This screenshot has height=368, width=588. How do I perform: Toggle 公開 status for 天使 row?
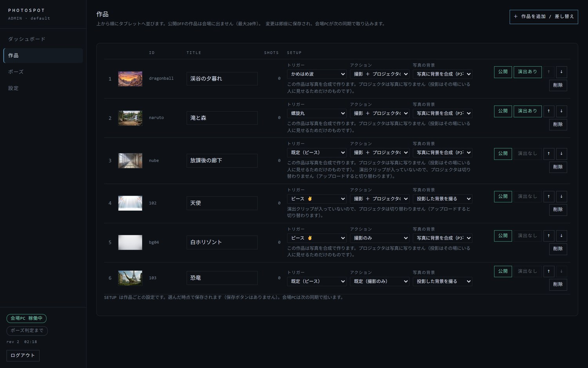coord(503,196)
